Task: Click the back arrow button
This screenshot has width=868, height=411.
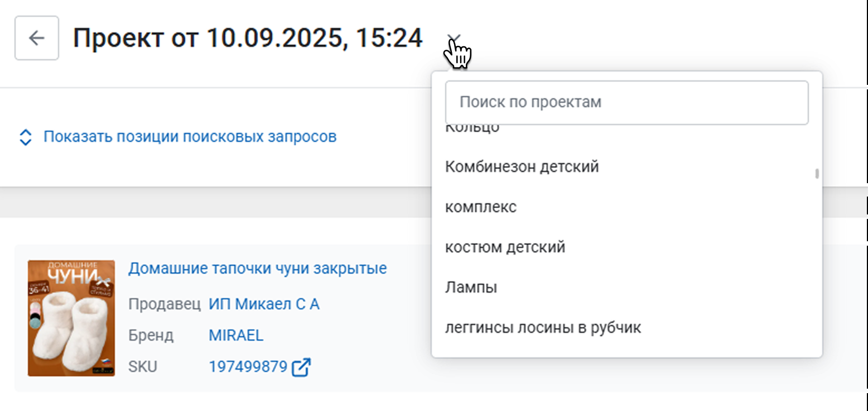Action: pos(37,38)
